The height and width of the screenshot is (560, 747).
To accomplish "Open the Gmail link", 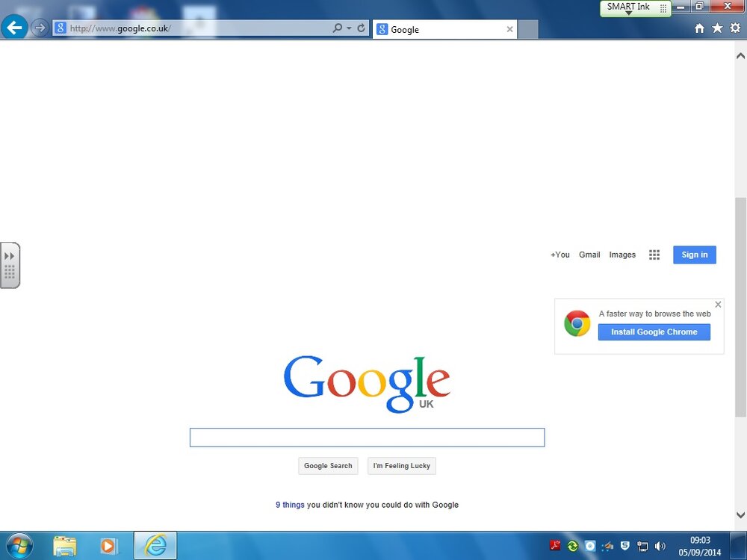I will pos(589,255).
